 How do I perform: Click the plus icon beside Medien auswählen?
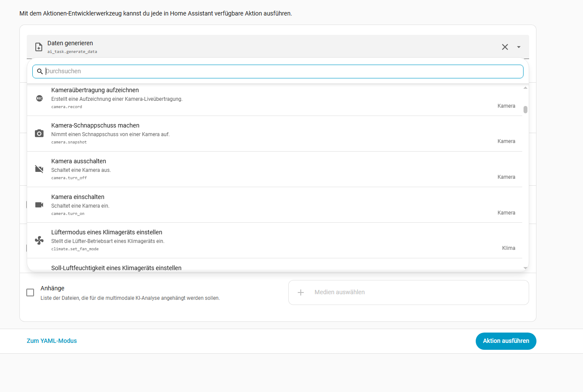[301, 292]
